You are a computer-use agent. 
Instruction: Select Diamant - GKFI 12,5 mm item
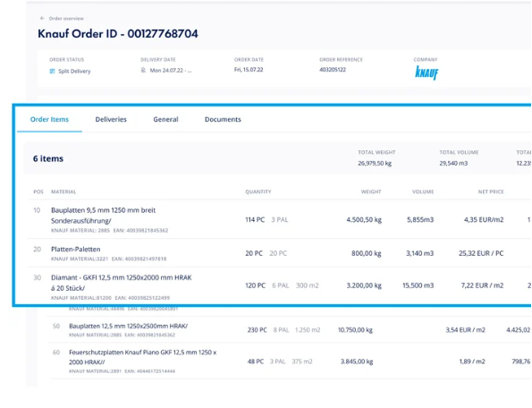click(x=122, y=283)
